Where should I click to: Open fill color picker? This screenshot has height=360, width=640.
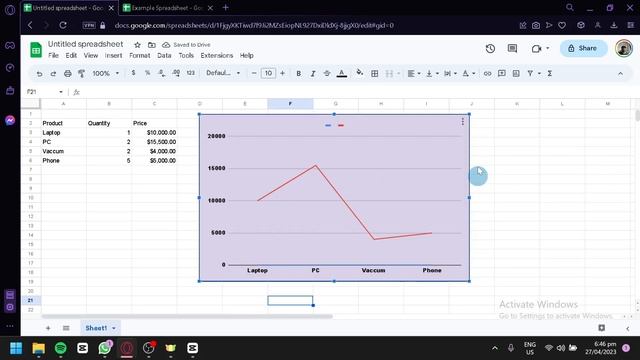pyautogui.click(x=360, y=73)
